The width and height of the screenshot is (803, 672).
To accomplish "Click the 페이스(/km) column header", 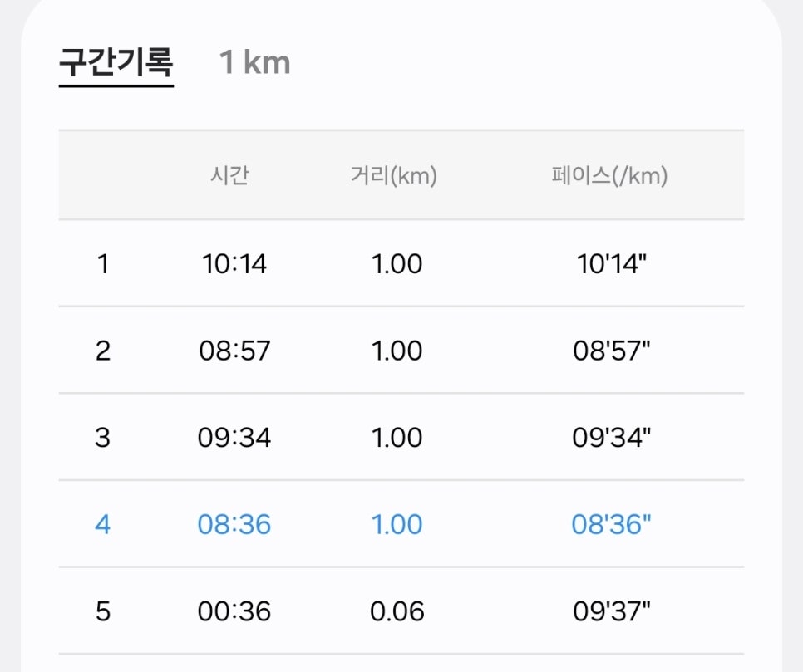I will tap(609, 175).
